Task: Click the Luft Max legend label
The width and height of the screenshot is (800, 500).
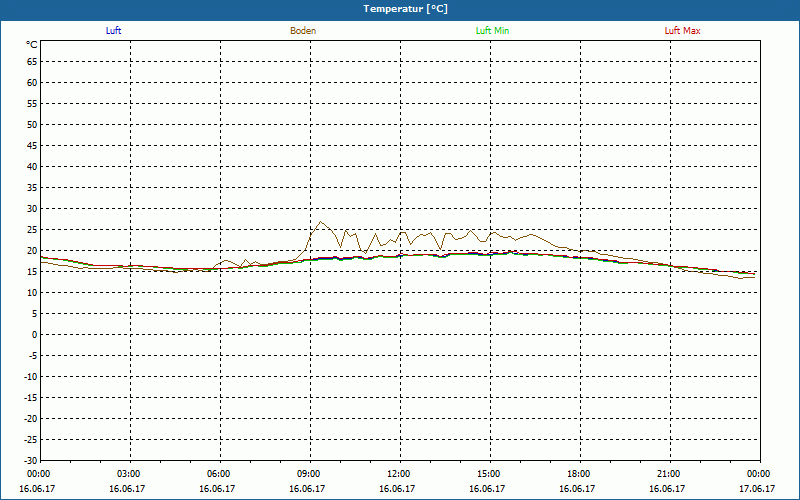Action: 683,31
